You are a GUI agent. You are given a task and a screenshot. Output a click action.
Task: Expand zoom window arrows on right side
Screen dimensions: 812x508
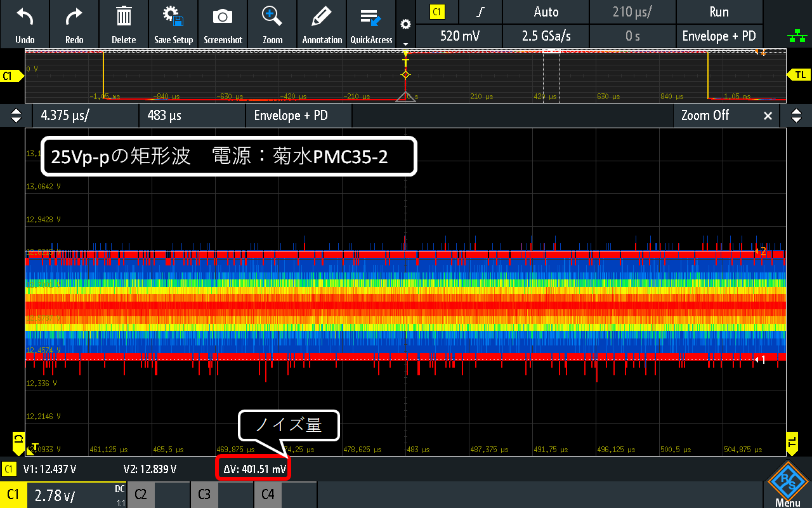tap(796, 116)
